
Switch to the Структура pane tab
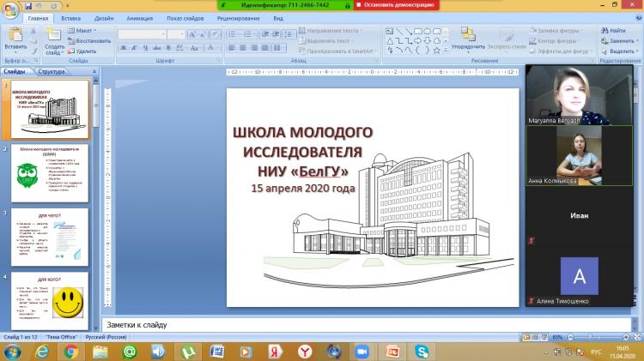tap(51, 73)
